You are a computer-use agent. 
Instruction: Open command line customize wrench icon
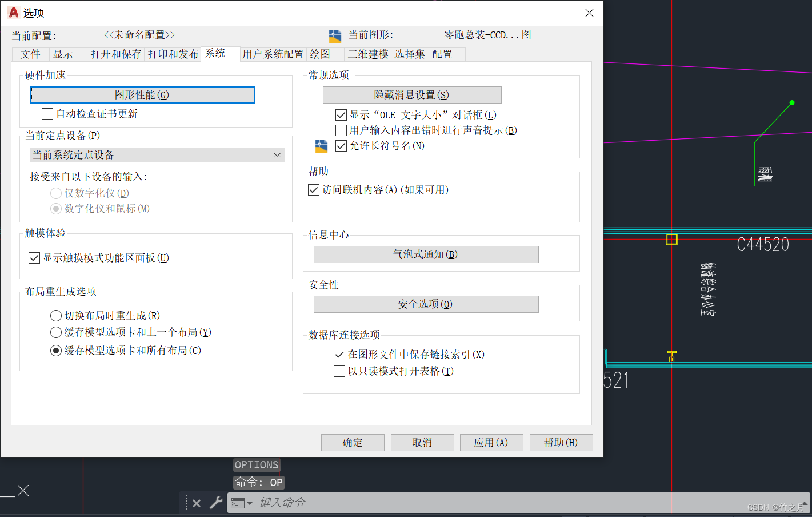tap(216, 503)
